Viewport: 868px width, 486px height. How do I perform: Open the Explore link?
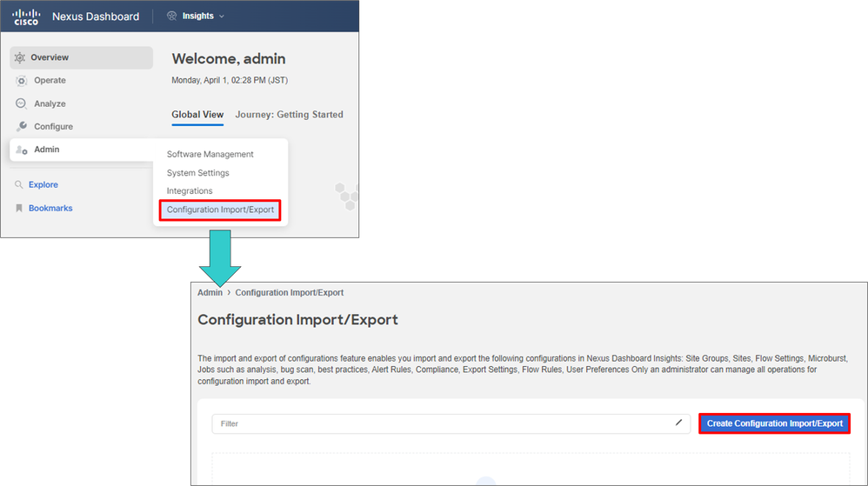(x=43, y=184)
